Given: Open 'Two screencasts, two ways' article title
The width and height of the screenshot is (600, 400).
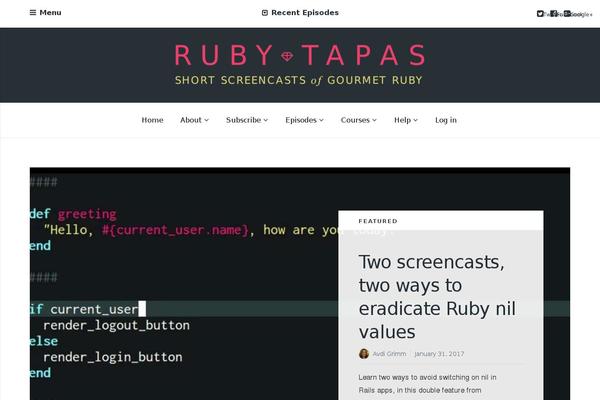Looking at the screenshot, I should tap(437, 297).
